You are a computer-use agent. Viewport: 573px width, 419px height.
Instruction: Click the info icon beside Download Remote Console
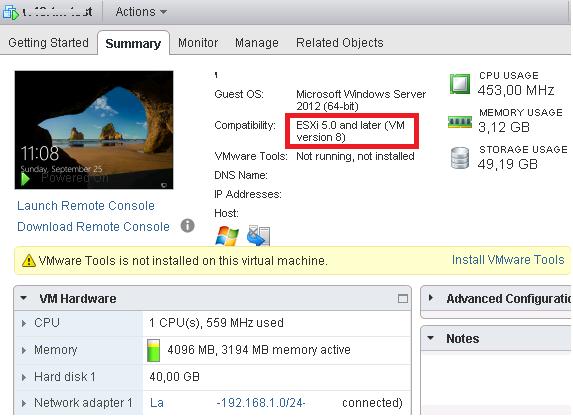[x=187, y=226]
